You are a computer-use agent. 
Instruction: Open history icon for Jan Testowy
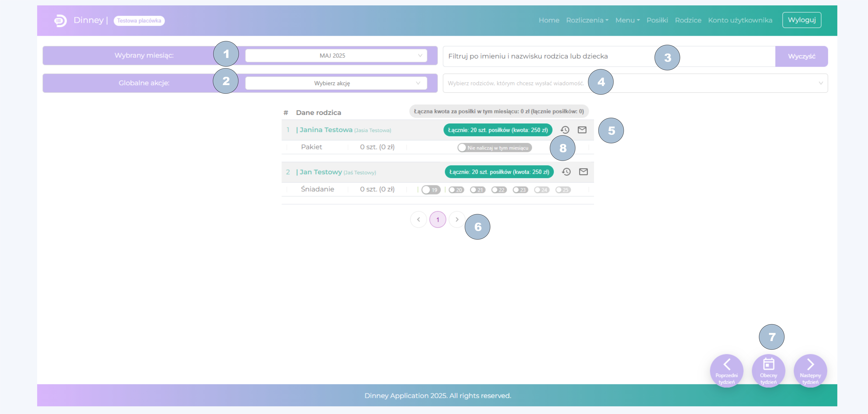tap(566, 172)
